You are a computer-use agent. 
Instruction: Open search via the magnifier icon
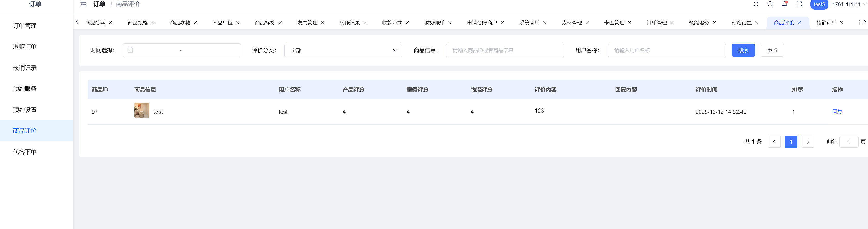[770, 4]
